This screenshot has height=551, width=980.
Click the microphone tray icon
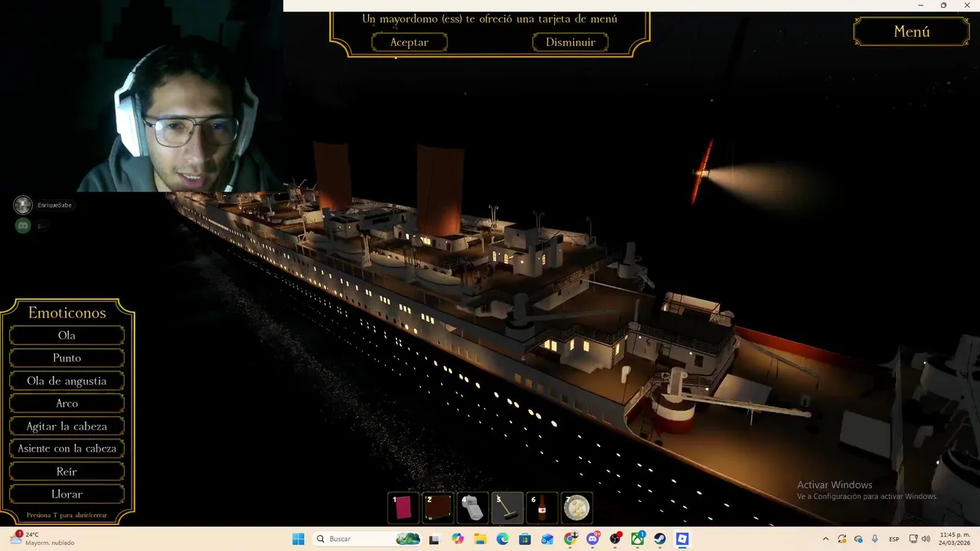874,539
